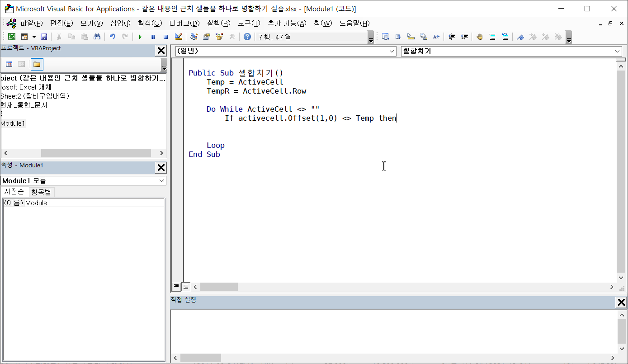628x364 pixels.
Task: Open VBA Help question mark icon
Action: 247,37
